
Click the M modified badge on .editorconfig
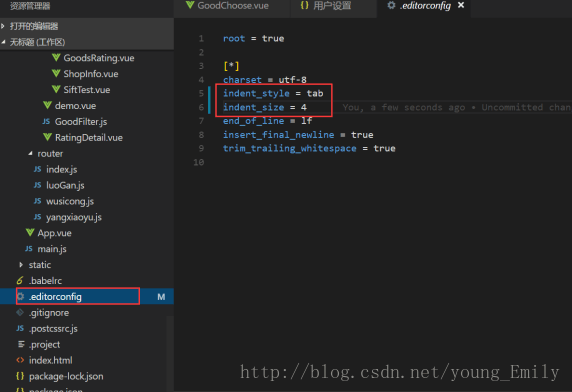pyautogui.click(x=161, y=297)
